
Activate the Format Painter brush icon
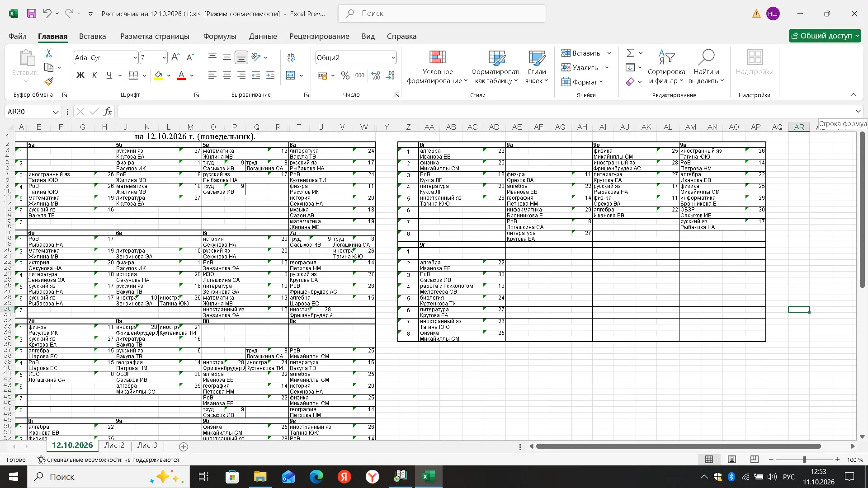point(49,81)
